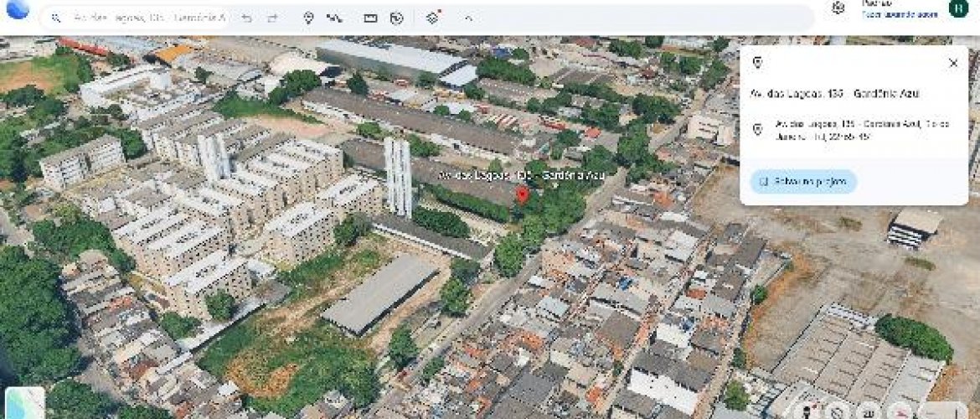The height and width of the screenshot is (419, 980).
Task: Click the Google Earth logo
Action: (17, 8)
